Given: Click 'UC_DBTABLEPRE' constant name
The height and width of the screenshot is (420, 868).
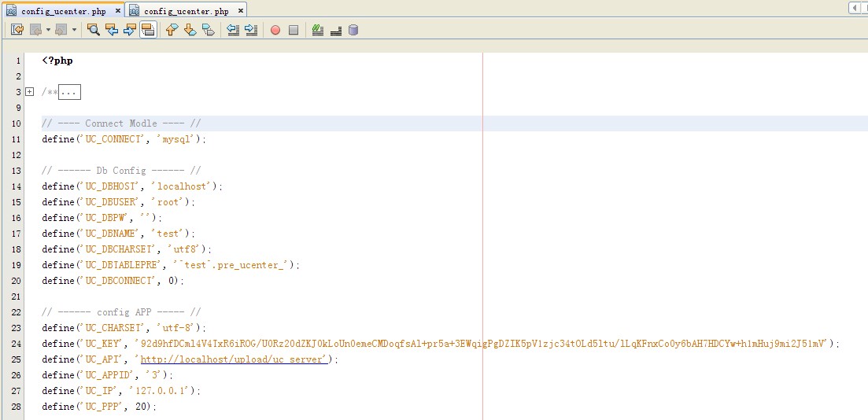Looking at the screenshot, I should pos(122,265).
